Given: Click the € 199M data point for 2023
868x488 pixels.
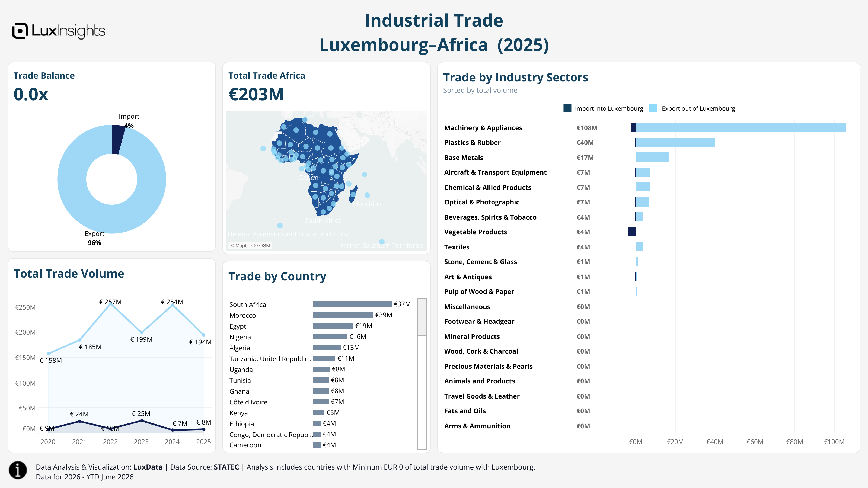Looking at the screenshot, I should pos(142,332).
